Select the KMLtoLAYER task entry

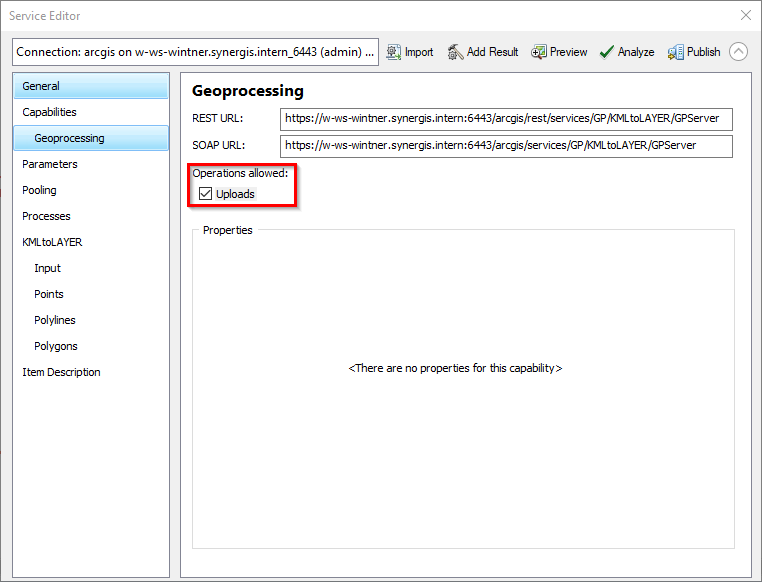point(52,242)
